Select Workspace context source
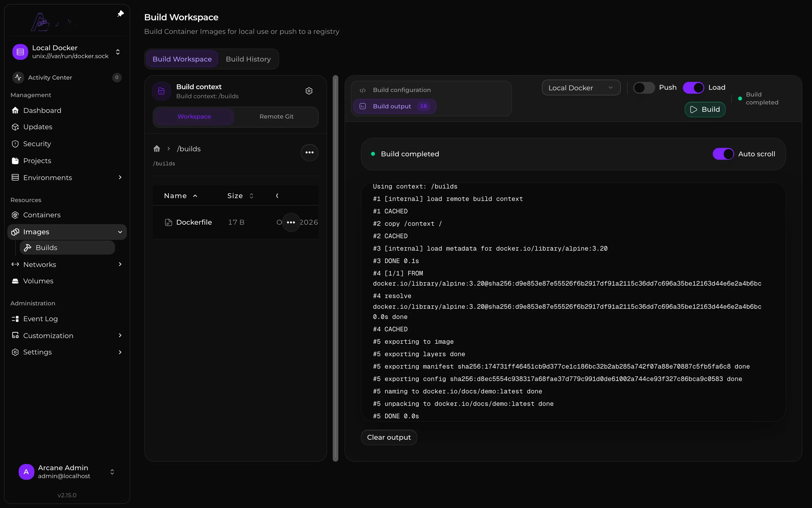Viewport: 812px width, 508px height. click(194, 117)
